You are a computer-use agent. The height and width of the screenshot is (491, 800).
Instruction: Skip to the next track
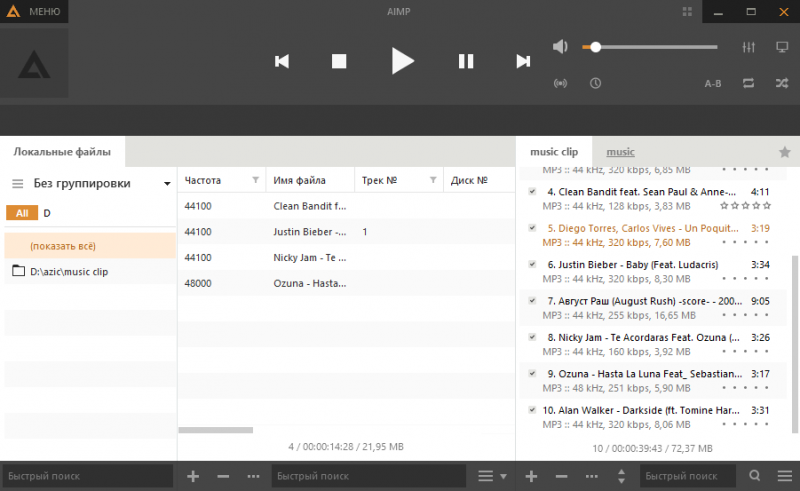click(x=523, y=61)
